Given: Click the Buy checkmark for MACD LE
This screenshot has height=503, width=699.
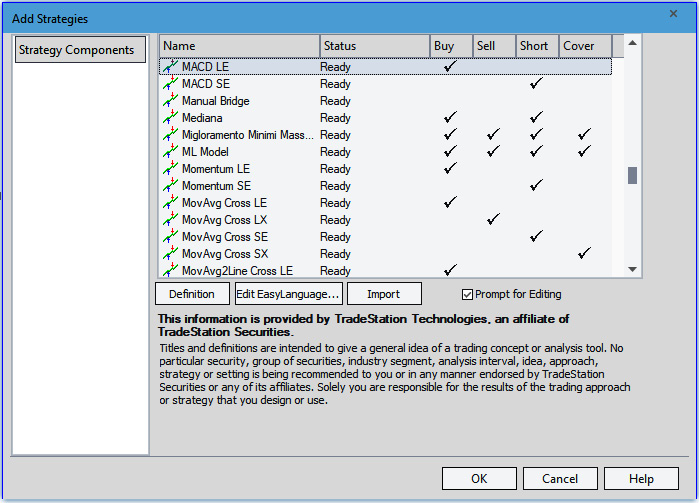Looking at the screenshot, I should pyautogui.click(x=450, y=66).
